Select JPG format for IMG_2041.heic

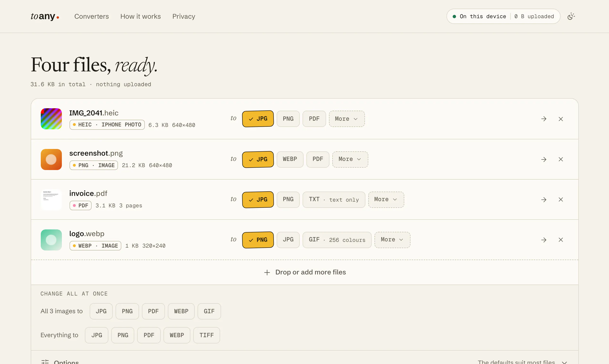pyautogui.click(x=258, y=119)
